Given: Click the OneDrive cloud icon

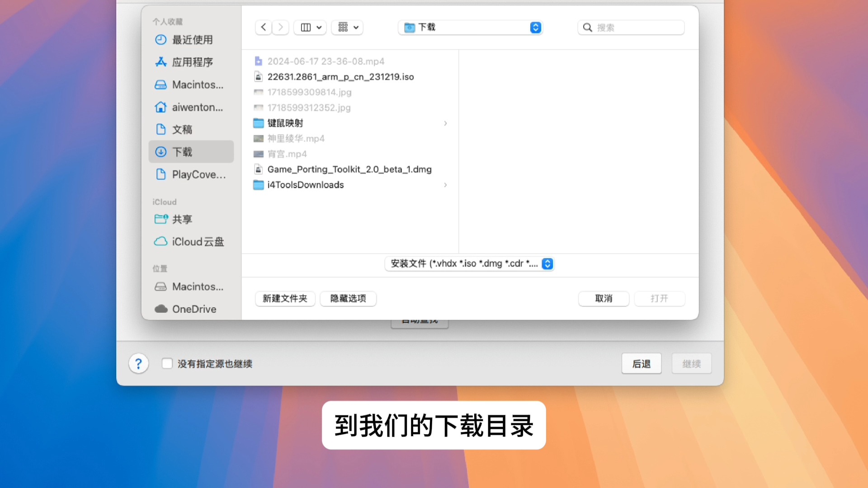Looking at the screenshot, I should (161, 309).
